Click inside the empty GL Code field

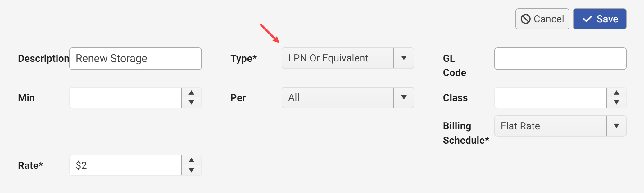coord(560,58)
